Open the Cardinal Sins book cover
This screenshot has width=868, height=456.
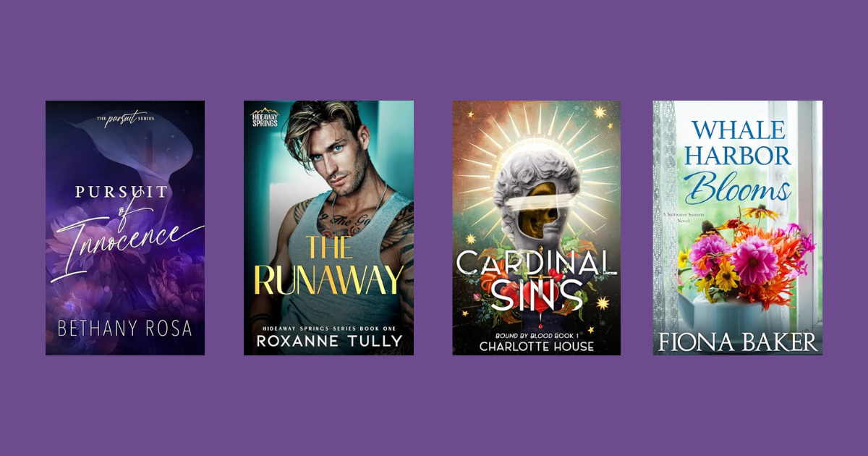pos(537,228)
